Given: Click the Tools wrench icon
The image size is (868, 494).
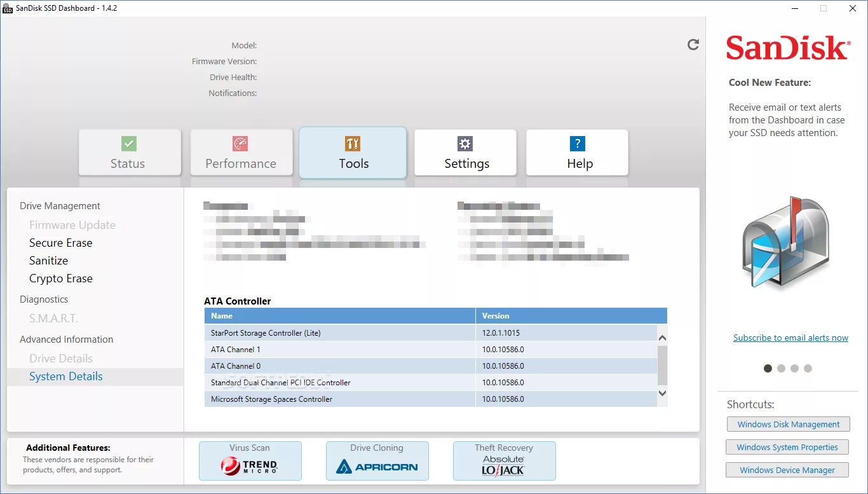Looking at the screenshot, I should (353, 144).
